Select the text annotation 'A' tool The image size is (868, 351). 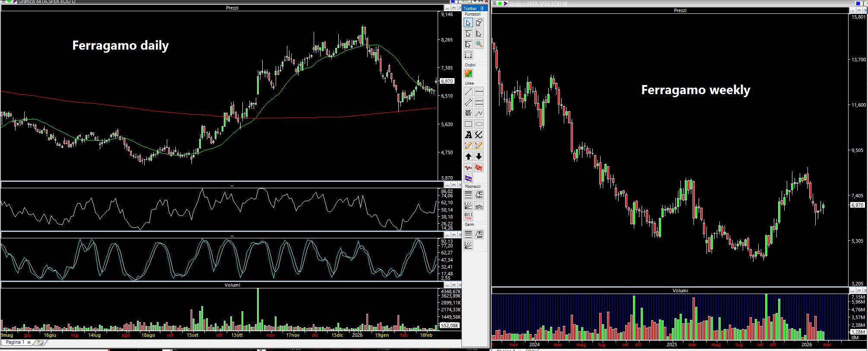[468, 135]
